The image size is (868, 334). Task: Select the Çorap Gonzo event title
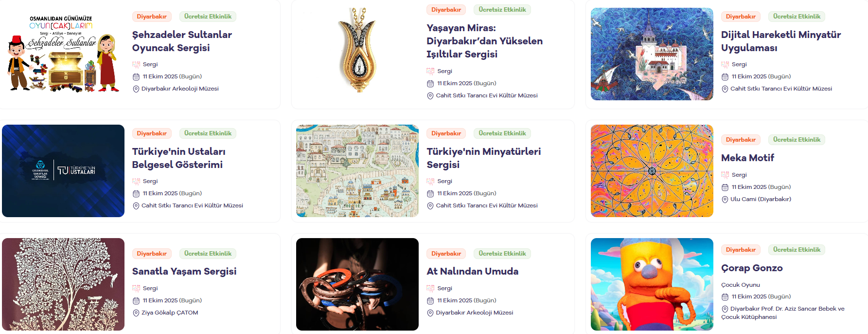pyautogui.click(x=752, y=268)
